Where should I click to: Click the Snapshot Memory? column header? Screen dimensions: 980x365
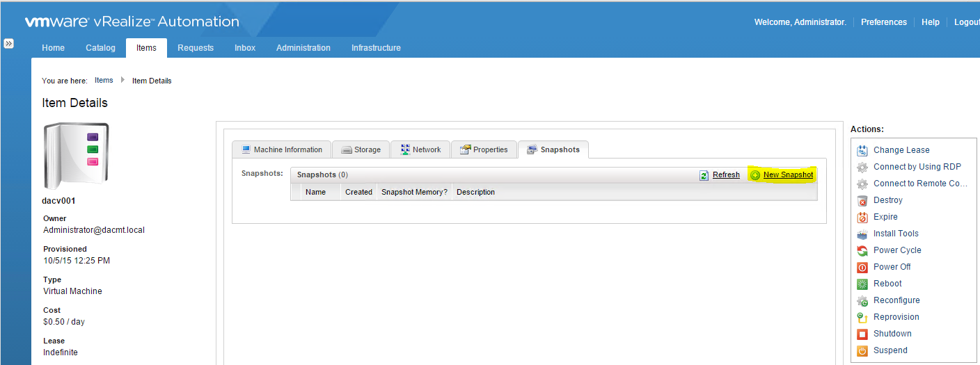pyautogui.click(x=414, y=192)
